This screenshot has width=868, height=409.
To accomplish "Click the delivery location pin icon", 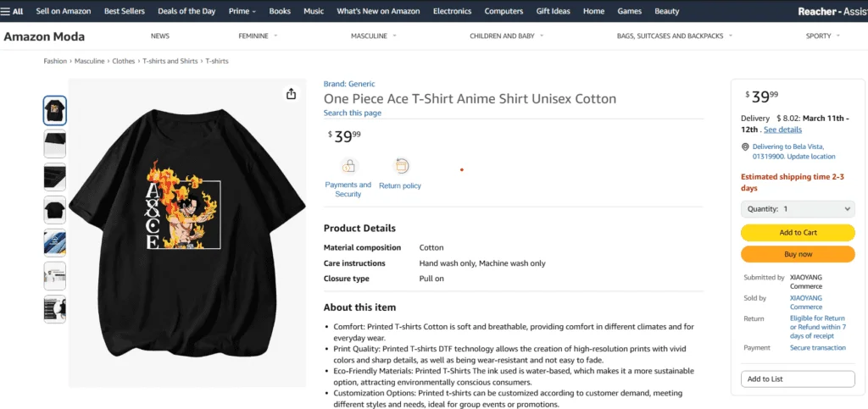I will point(744,146).
